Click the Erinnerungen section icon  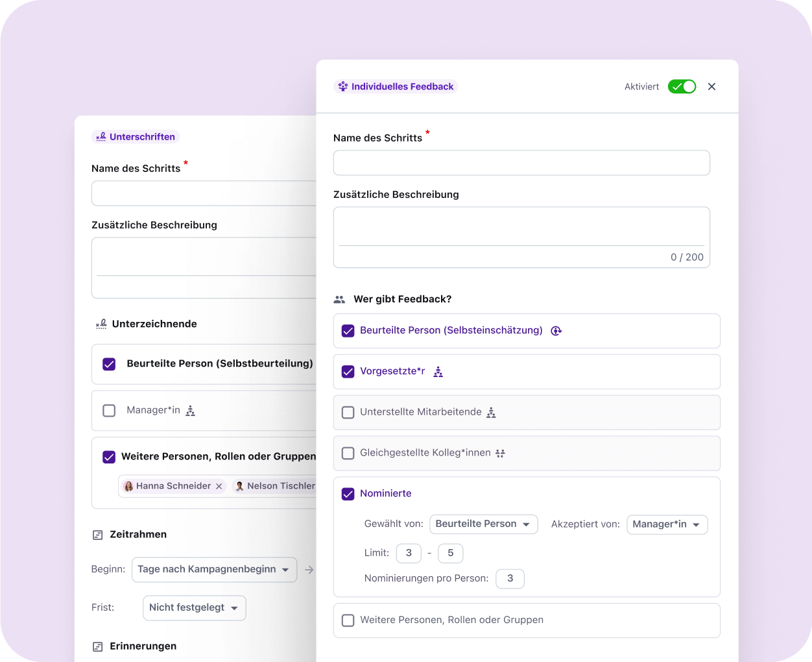coord(98,646)
